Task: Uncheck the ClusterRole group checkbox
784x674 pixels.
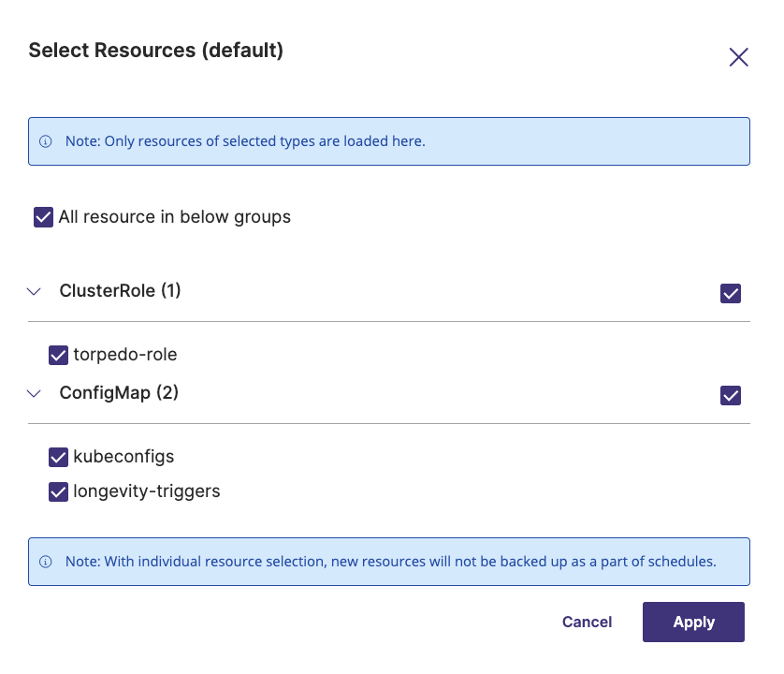Action: (731, 294)
